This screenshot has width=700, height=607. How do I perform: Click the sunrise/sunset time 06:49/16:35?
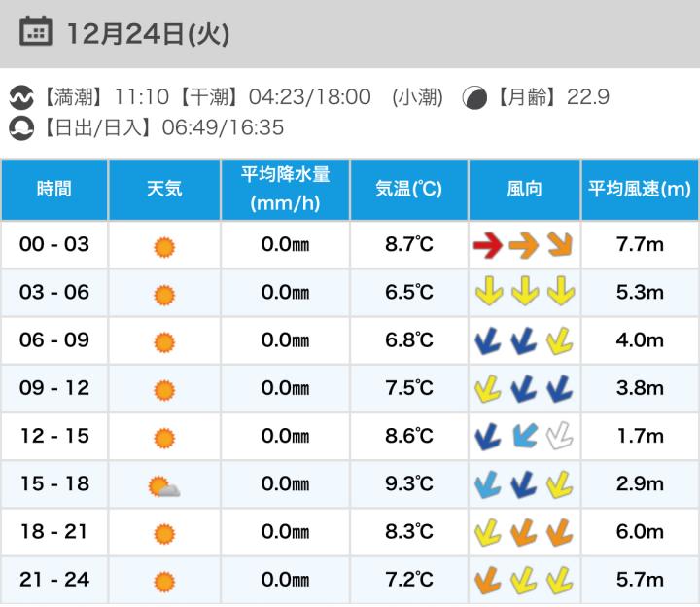click(223, 127)
